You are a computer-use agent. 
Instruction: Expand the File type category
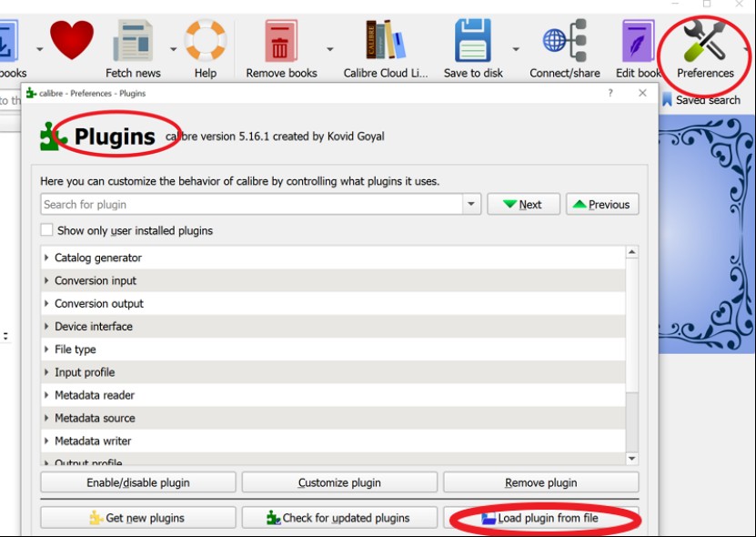[46, 349]
